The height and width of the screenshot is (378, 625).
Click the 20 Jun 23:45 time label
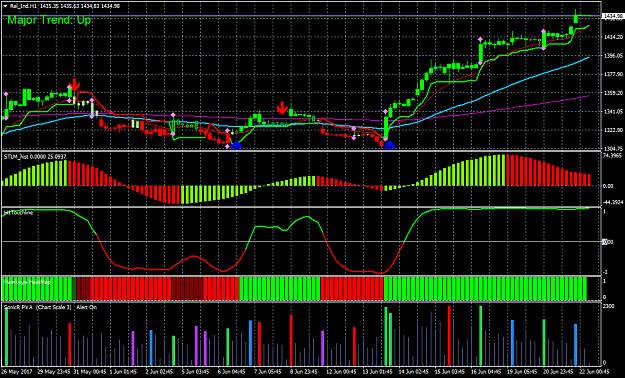pos(559,372)
